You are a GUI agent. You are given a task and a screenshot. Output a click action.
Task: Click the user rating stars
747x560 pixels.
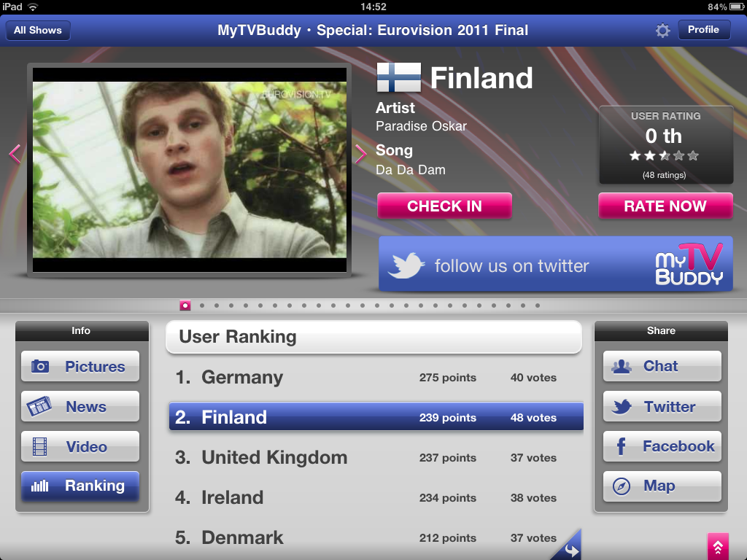[x=664, y=156]
